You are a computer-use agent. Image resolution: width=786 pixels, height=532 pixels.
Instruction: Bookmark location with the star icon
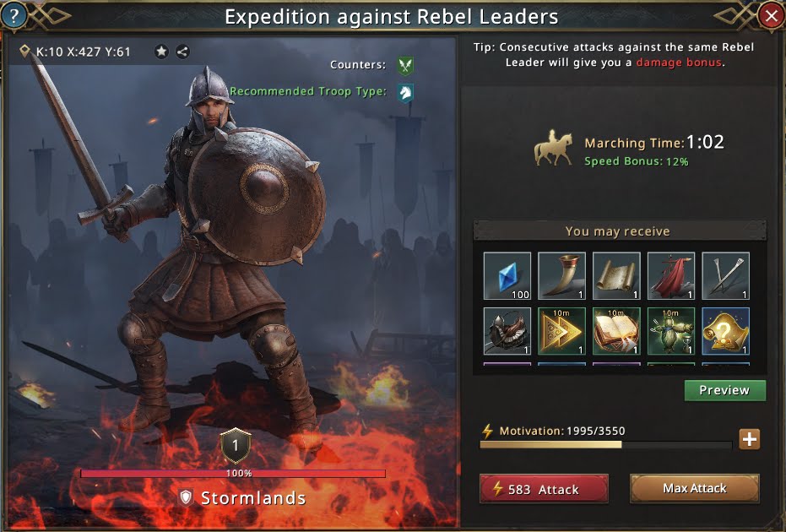161,52
